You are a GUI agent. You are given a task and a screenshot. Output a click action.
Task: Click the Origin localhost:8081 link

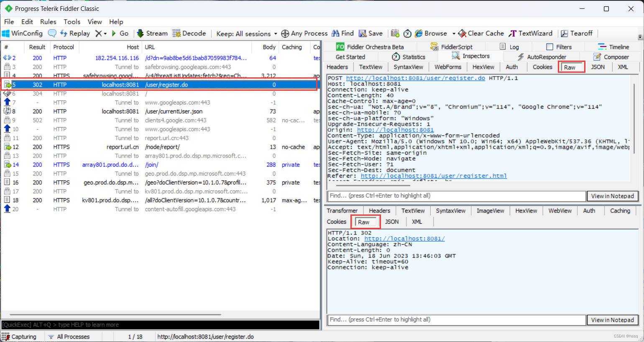pos(395,130)
